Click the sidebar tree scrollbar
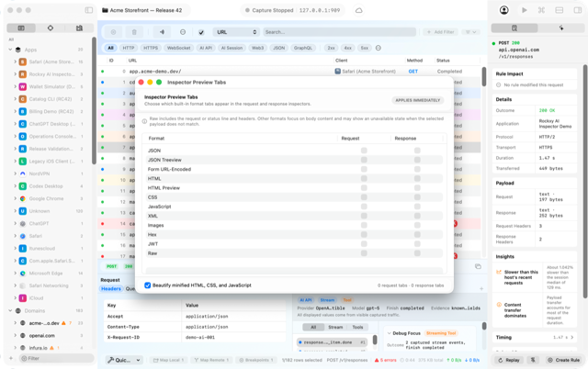This screenshot has height=369, width=588. tap(94, 100)
